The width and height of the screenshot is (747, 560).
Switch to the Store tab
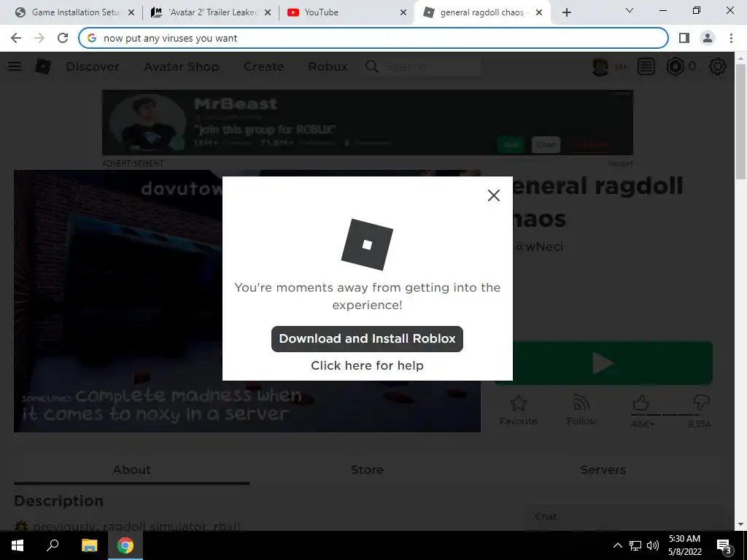point(367,470)
